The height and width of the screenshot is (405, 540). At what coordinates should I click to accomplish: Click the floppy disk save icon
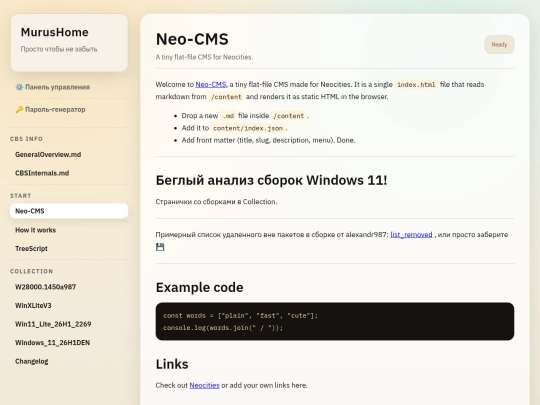point(160,247)
